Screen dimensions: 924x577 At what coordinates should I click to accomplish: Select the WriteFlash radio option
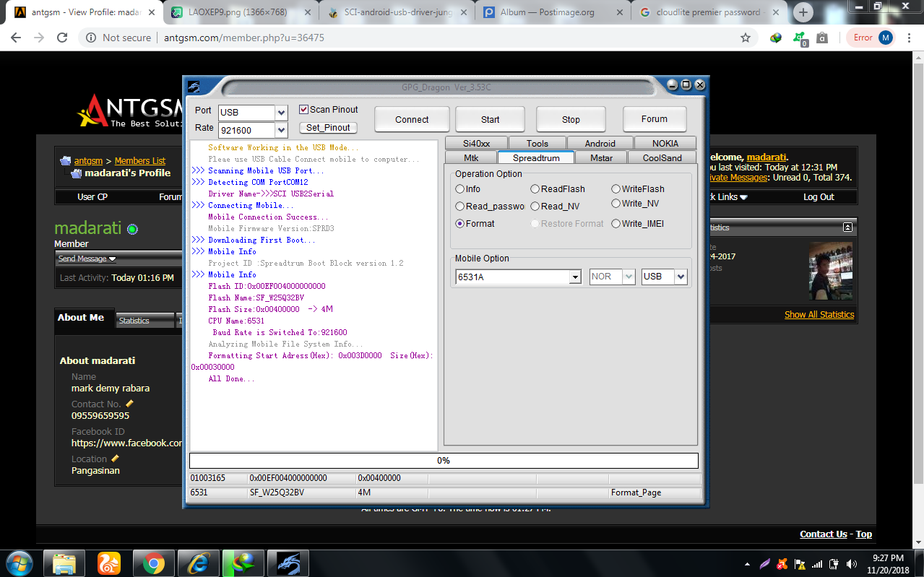click(x=616, y=189)
